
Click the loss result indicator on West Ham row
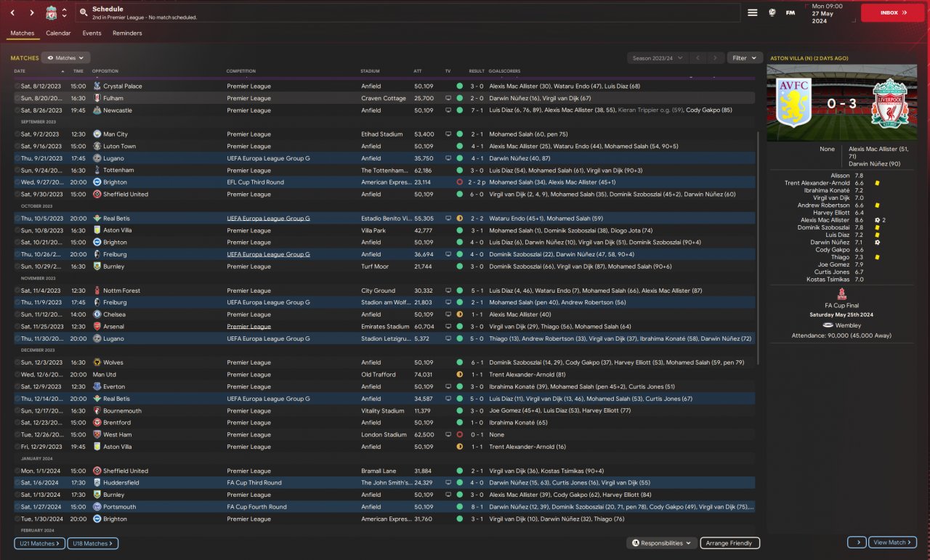point(459,434)
